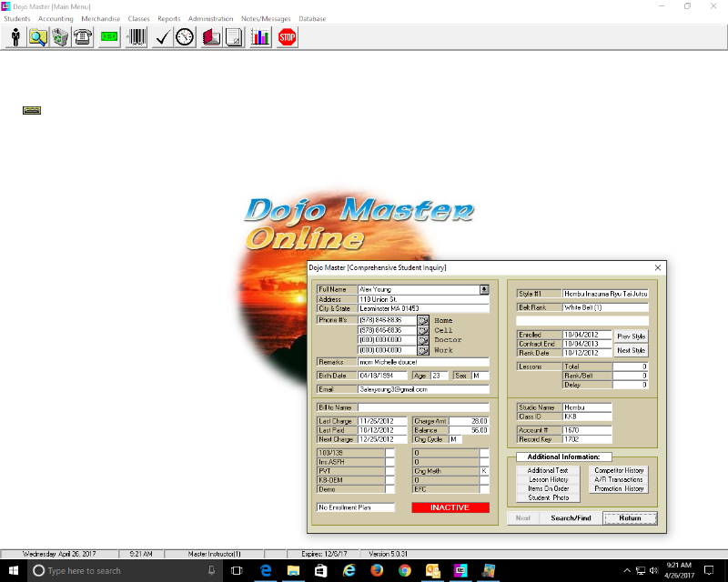
Task: Open the Reports menu
Action: (x=169, y=18)
